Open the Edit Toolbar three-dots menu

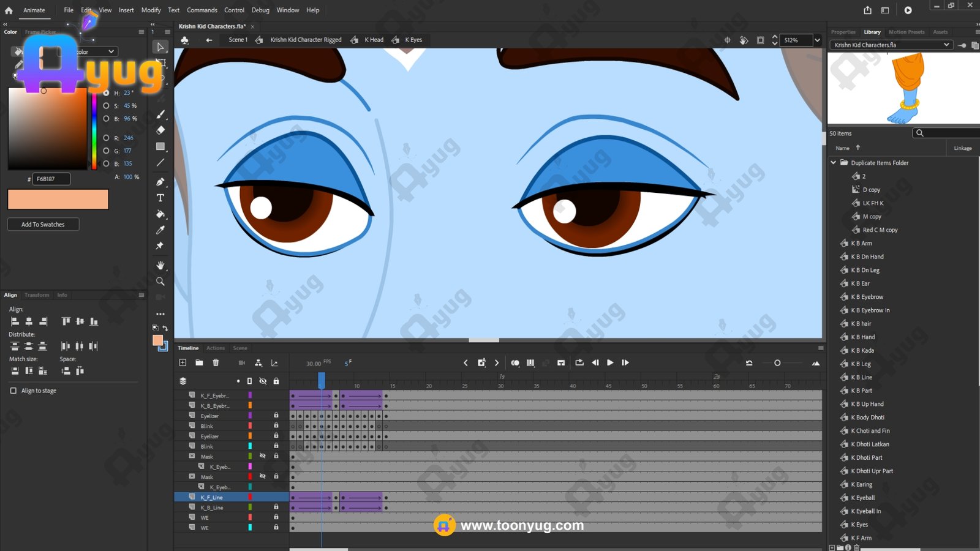pyautogui.click(x=160, y=314)
